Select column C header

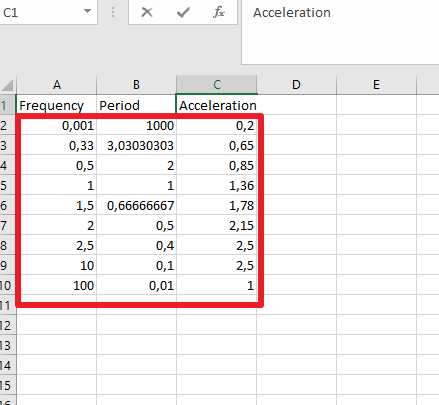point(217,85)
